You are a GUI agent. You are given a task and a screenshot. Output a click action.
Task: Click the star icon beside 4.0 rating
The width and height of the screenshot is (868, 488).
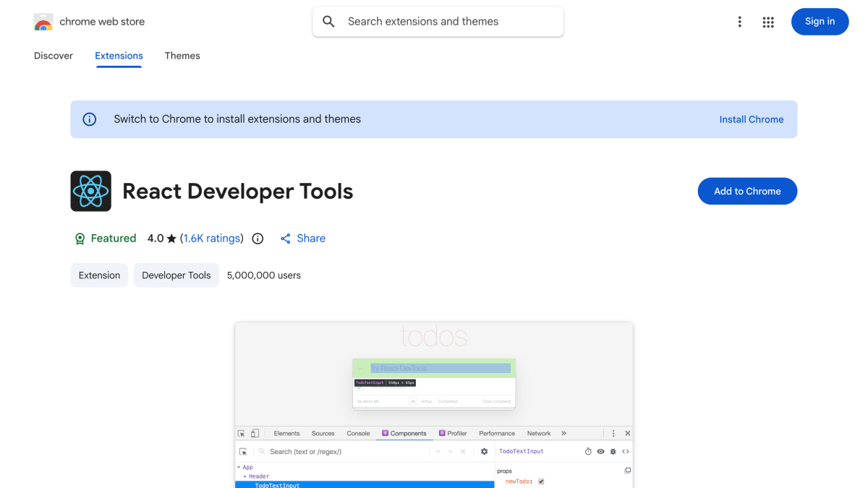(x=171, y=239)
